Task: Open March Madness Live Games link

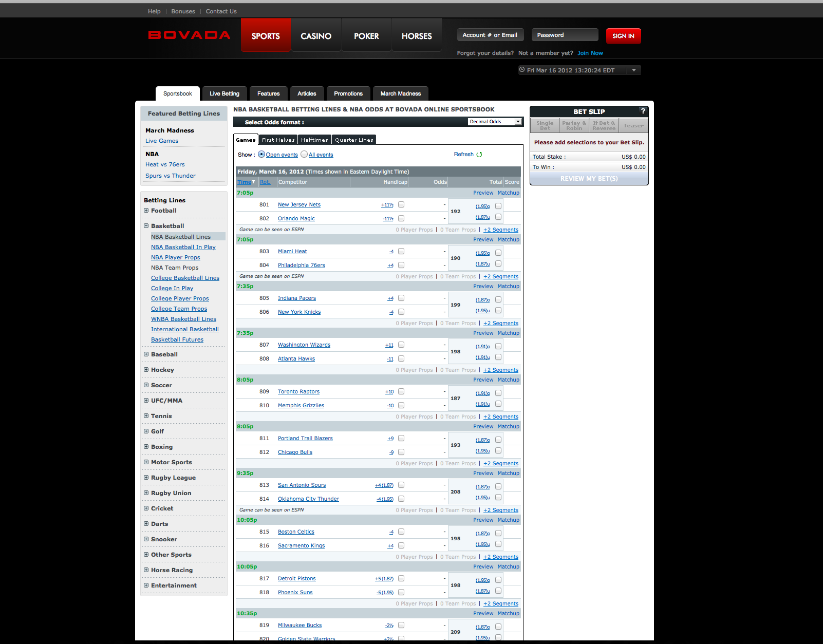Action: coord(162,141)
